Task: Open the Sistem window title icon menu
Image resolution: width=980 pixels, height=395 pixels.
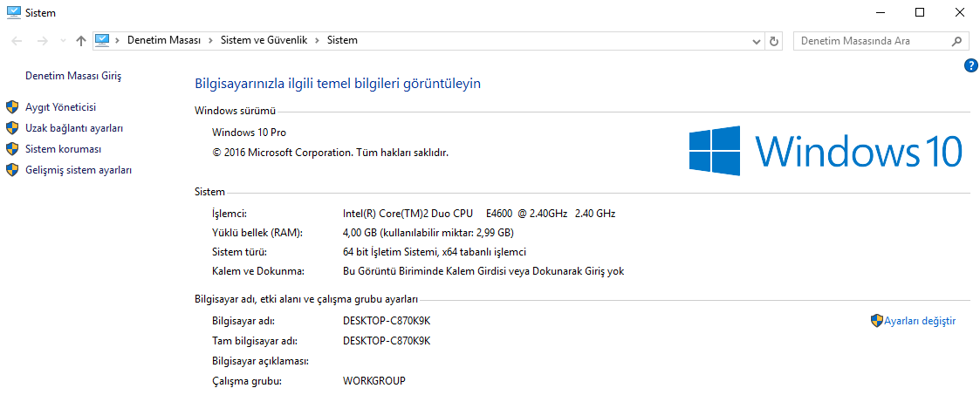Action: pyautogui.click(x=14, y=12)
